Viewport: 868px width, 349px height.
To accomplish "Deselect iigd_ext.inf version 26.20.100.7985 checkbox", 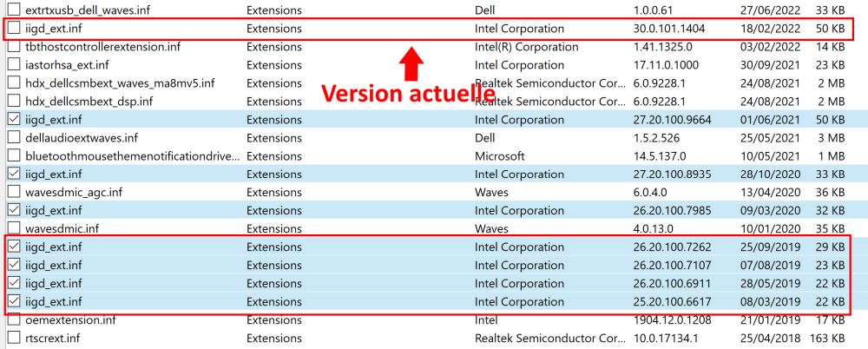I will [13, 210].
